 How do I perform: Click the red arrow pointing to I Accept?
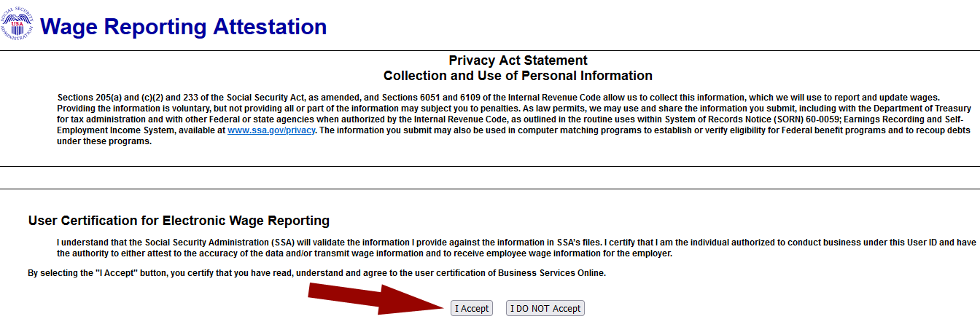(372, 299)
